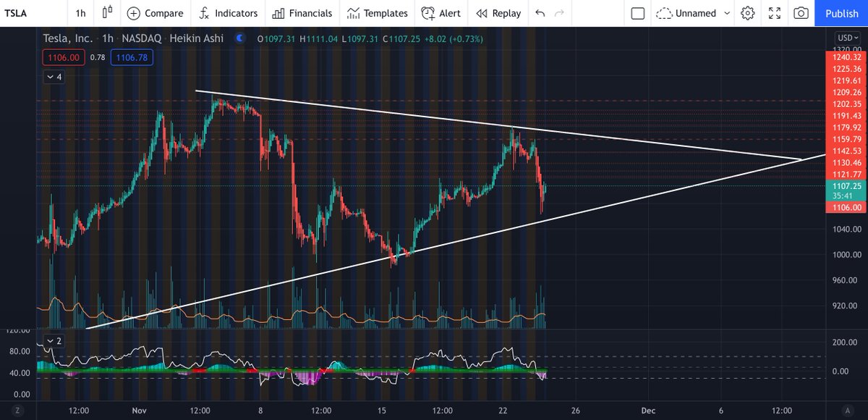Click the 1142.53 price level label
Screen dimensions: 868x420
click(x=846, y=151)
